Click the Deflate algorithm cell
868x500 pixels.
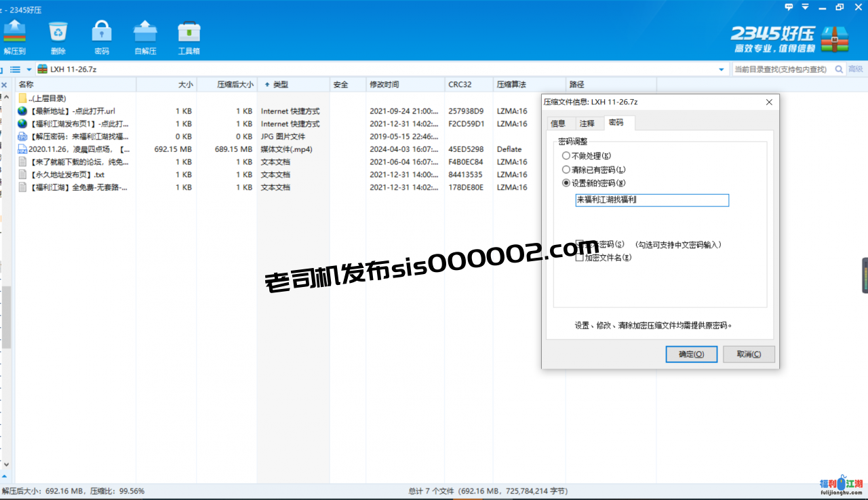tap(509, 149)
